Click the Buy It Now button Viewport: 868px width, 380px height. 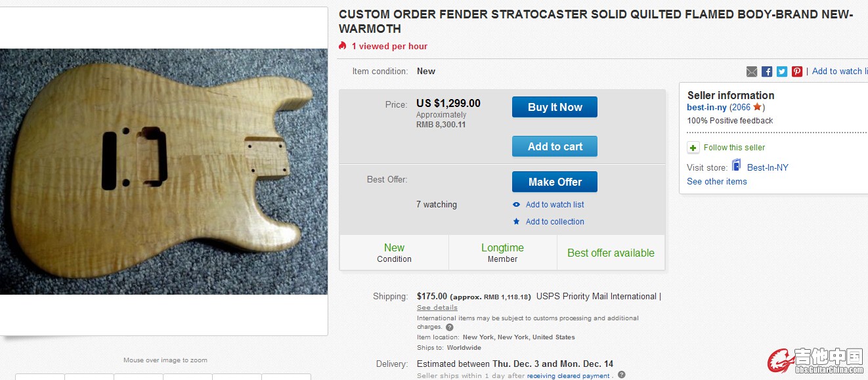(x=555, y=107)
